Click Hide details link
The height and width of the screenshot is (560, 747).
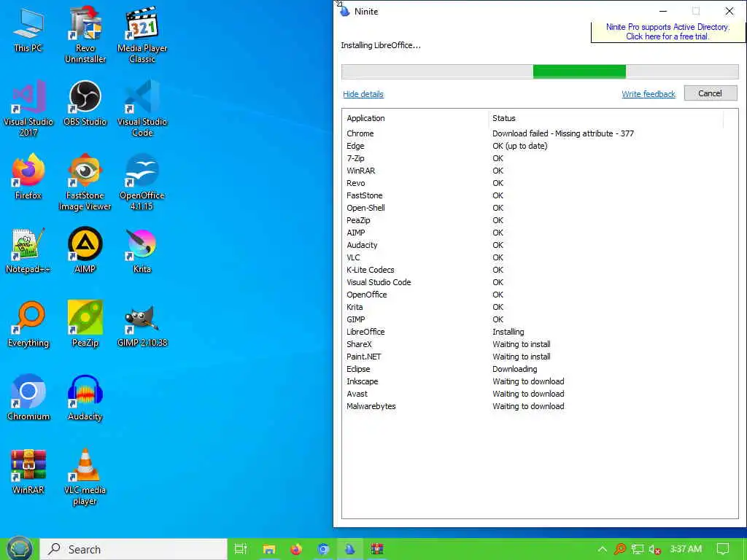pyautogui.click(x=363, y=94)
